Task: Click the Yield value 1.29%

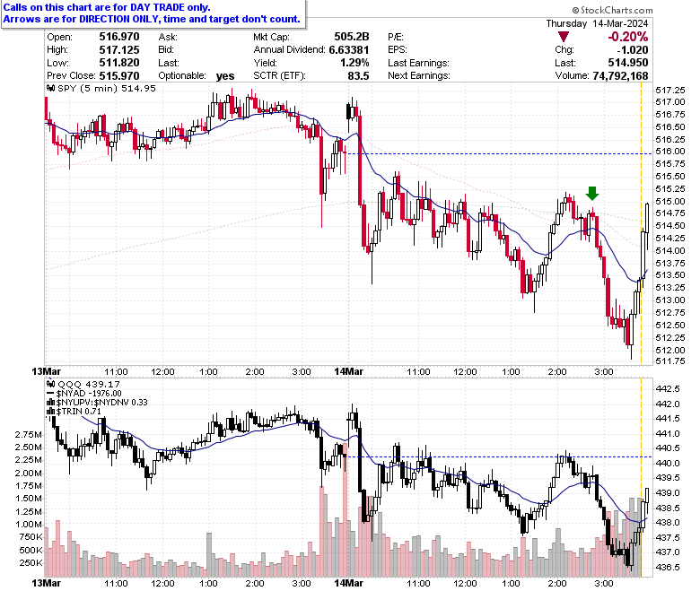Action: pyautogui.click(x=354, y=63)
